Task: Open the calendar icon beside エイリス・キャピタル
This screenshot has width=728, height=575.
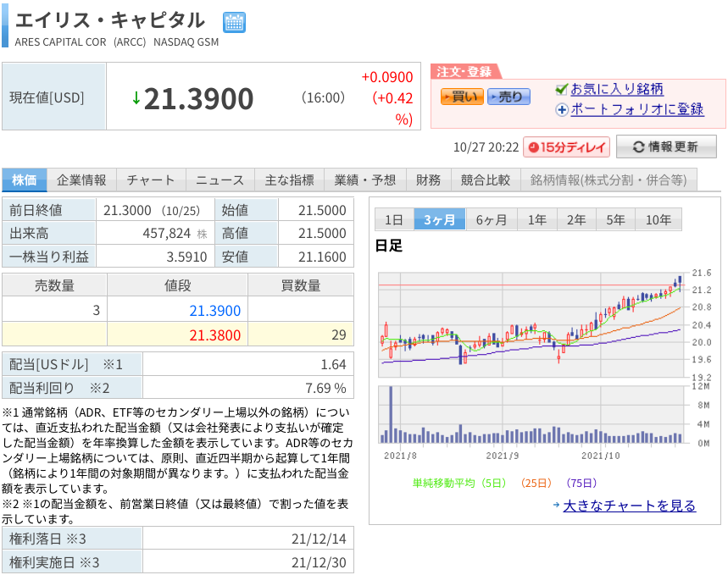Action: pos(234,22)
